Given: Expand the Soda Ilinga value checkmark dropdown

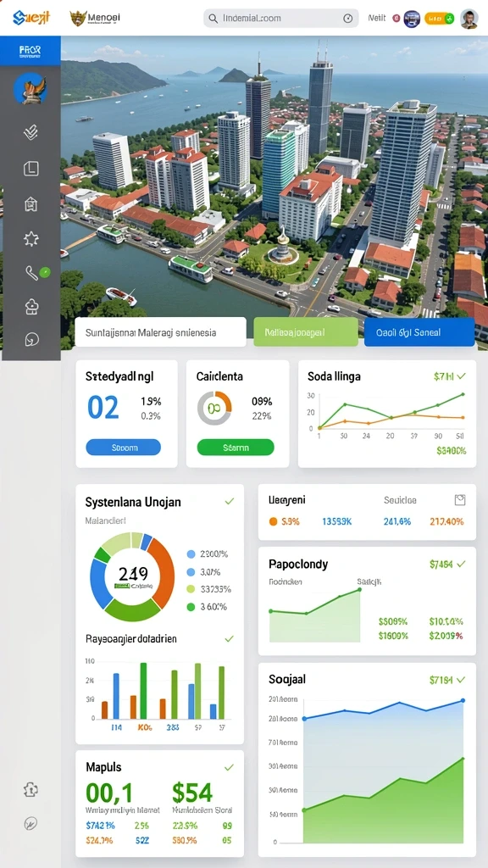Looking at the screenshot, I should [461, 376].
